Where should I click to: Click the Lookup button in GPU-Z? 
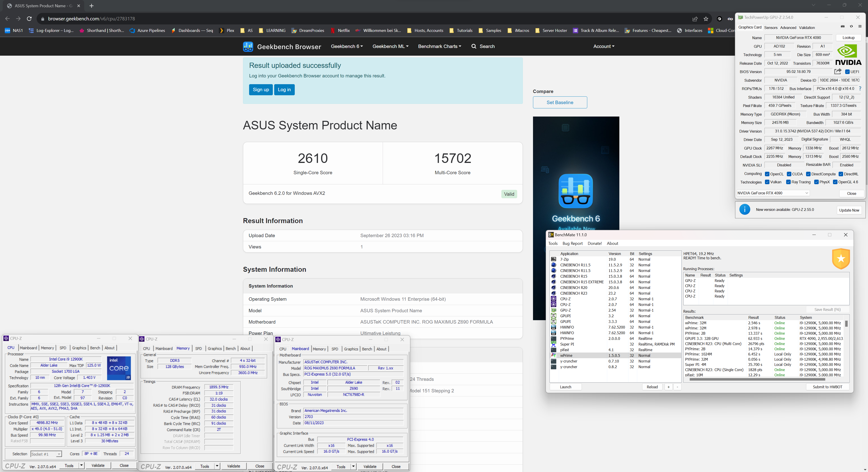848,38
